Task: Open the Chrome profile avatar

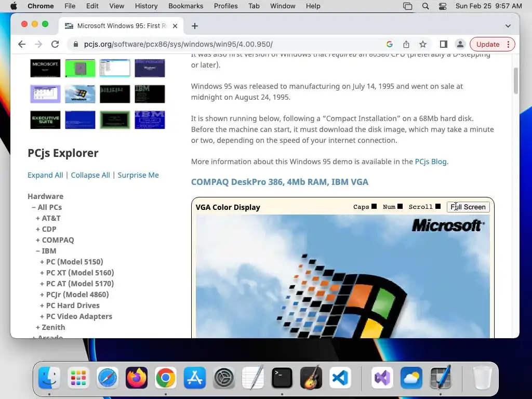Action: pos(460,44)
